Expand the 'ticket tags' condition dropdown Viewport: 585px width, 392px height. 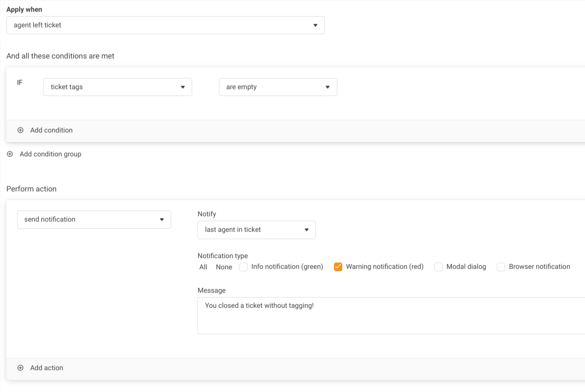(117, 87)
